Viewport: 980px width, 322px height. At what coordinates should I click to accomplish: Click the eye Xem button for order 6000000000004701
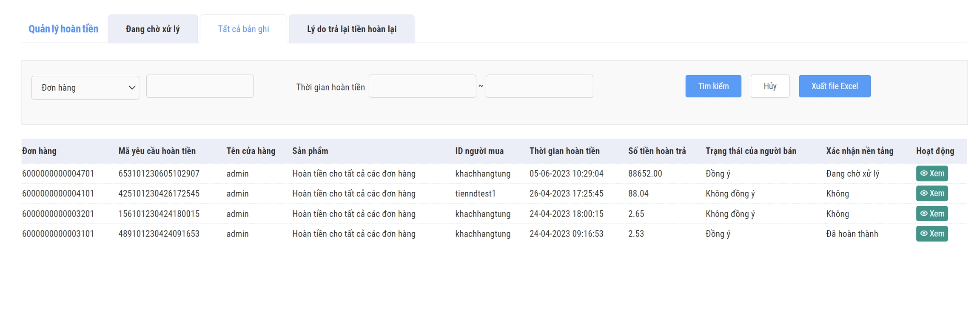[x=932, y=174]
